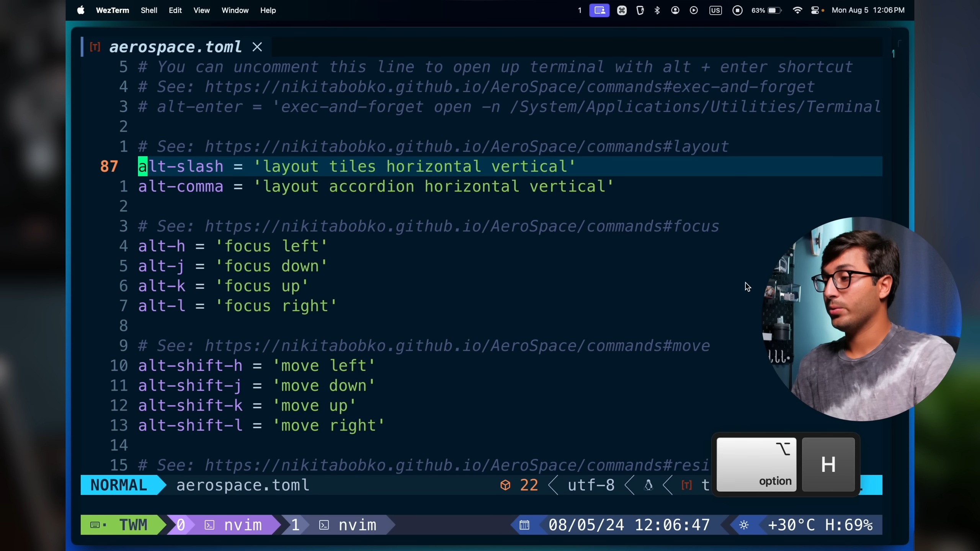
Task: Click the alt-comma accordion layout line
Action: coord(375,187)
